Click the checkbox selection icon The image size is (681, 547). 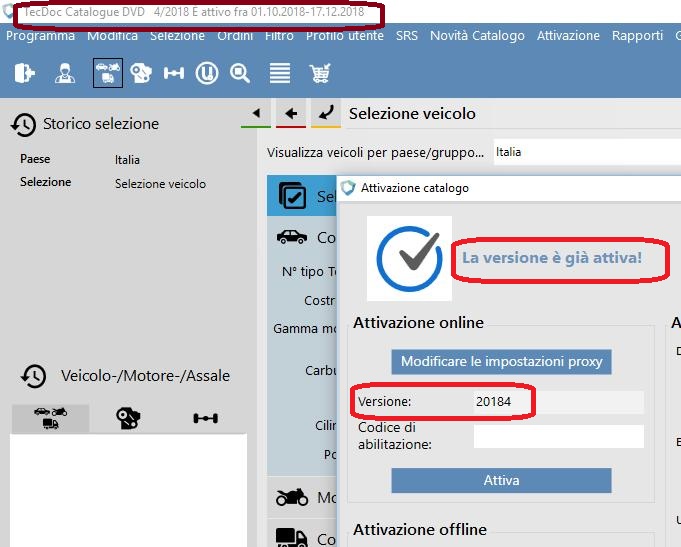click(292, 196)
